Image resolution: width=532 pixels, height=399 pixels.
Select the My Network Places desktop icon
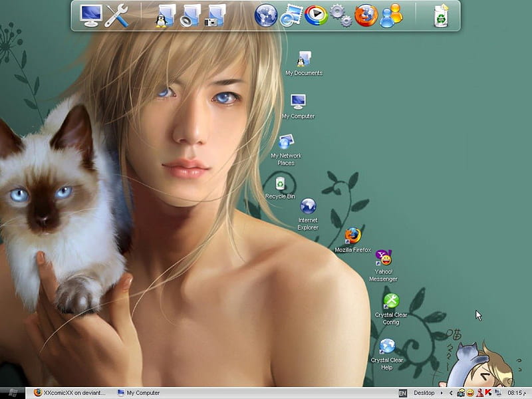pyautogui.click(x=286, y=150)
